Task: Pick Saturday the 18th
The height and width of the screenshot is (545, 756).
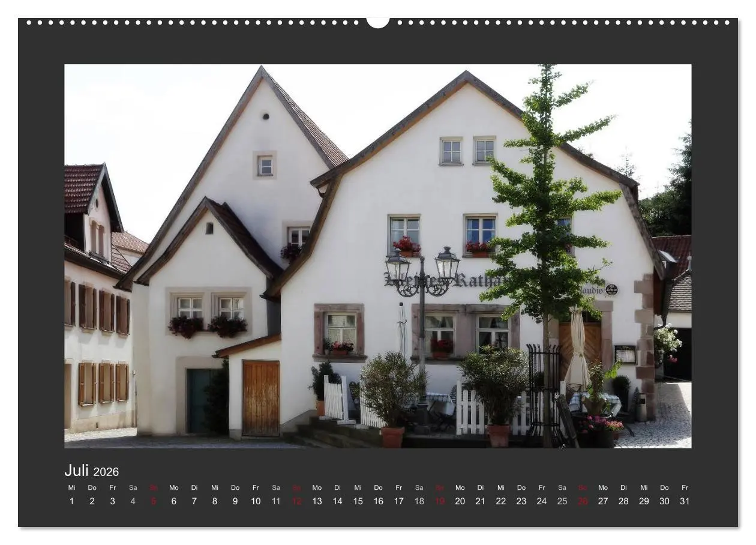Action: (419, 501)
